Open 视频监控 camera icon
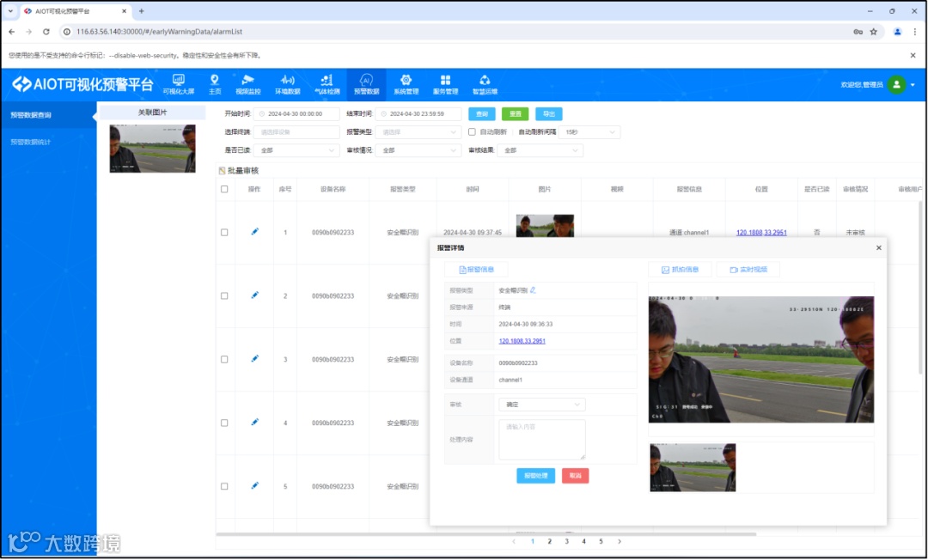 (x=248, y=84)
